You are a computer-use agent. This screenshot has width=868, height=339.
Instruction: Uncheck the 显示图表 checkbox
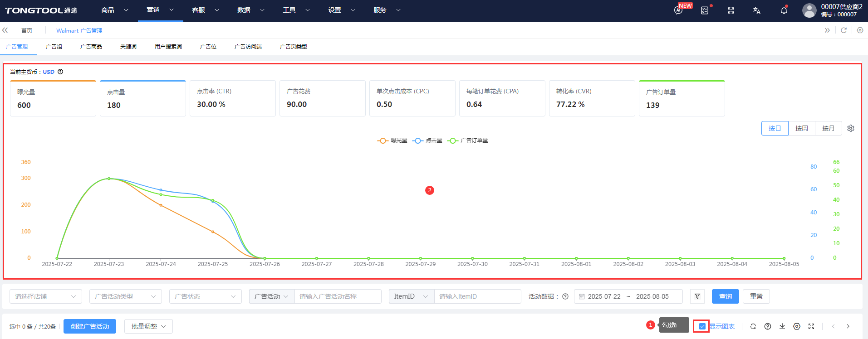(x=702, y=326)
